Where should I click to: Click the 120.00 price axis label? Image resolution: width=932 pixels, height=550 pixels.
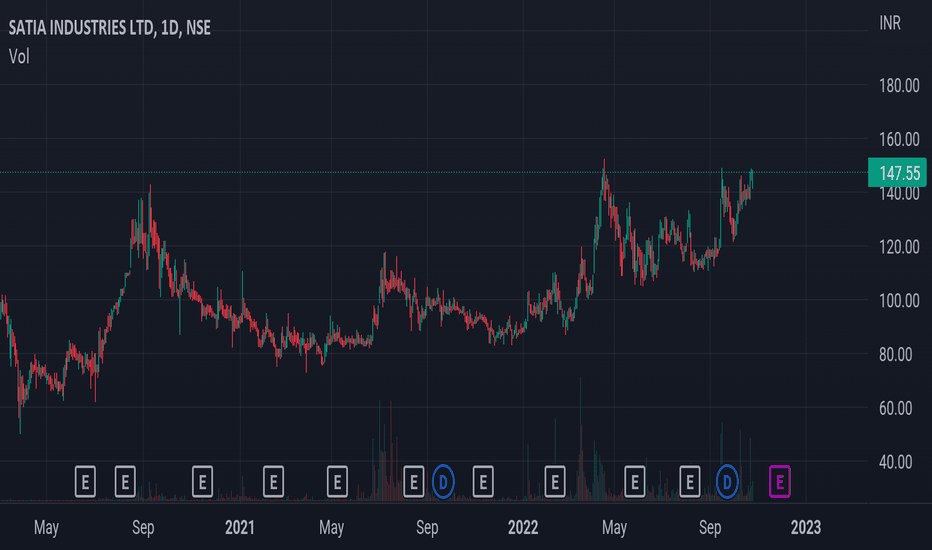[899, 247]
